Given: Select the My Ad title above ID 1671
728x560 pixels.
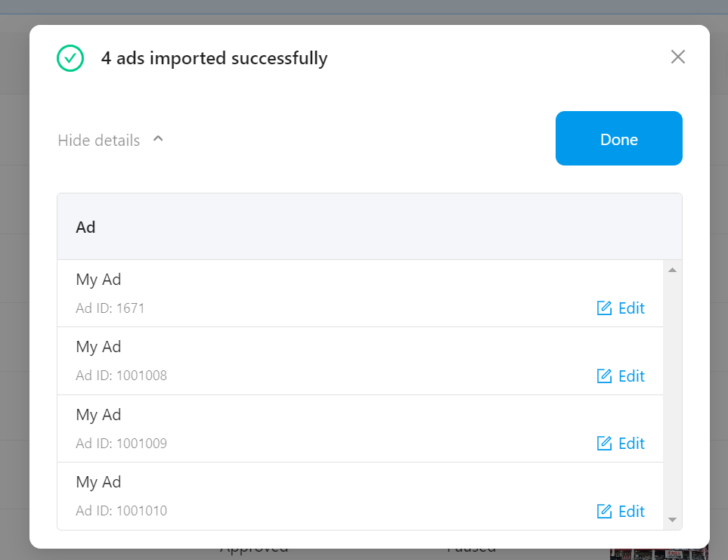Looking at the screenshot, I should point(98,280).
